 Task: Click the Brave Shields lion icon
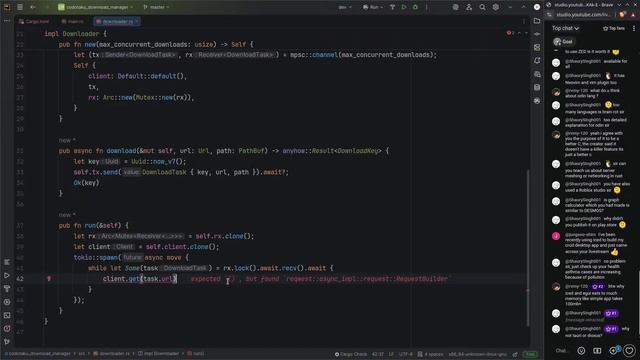point(622,15)
